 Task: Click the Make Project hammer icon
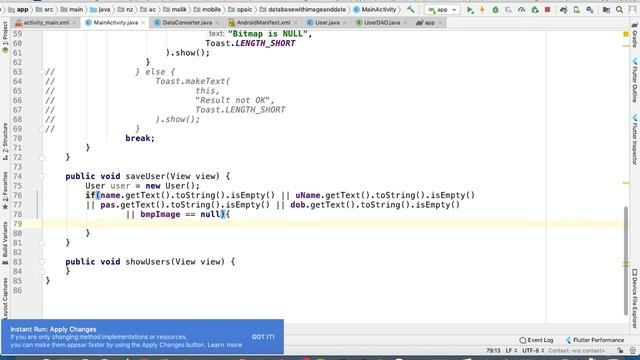point(410,9)
